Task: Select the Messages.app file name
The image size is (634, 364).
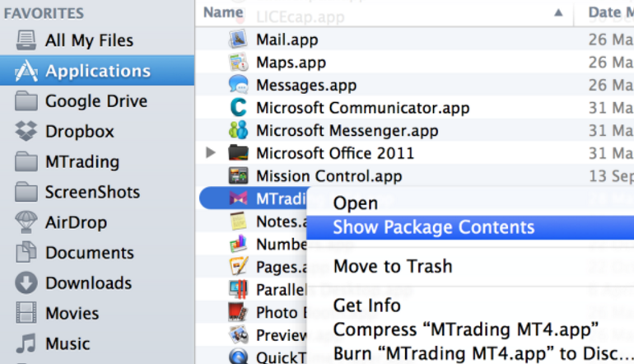Action: point(306,85)
